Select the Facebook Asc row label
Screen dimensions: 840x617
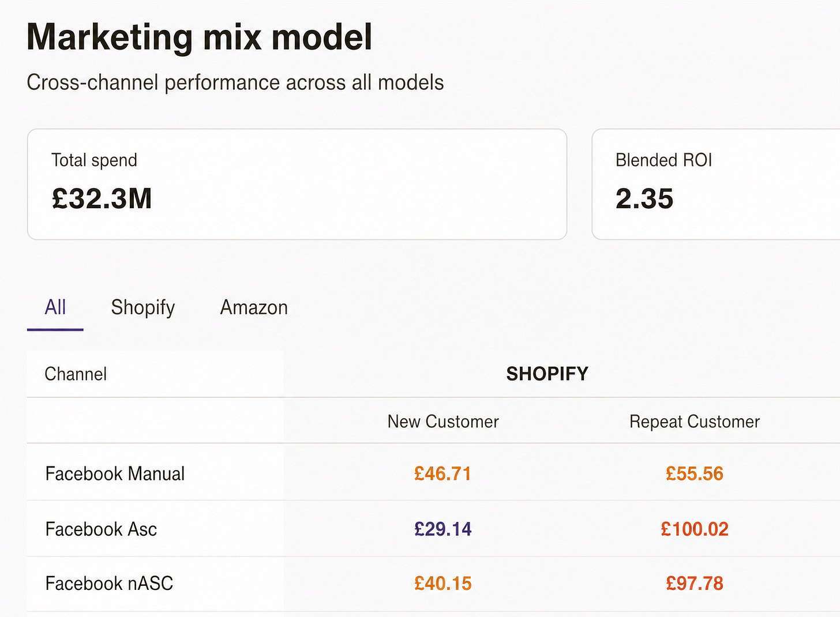[101, 529]
